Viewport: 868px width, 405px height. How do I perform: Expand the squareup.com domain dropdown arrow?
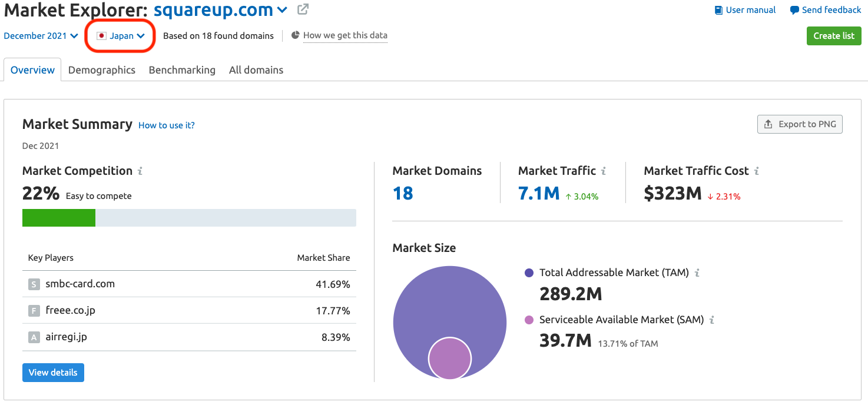point(282,10)
